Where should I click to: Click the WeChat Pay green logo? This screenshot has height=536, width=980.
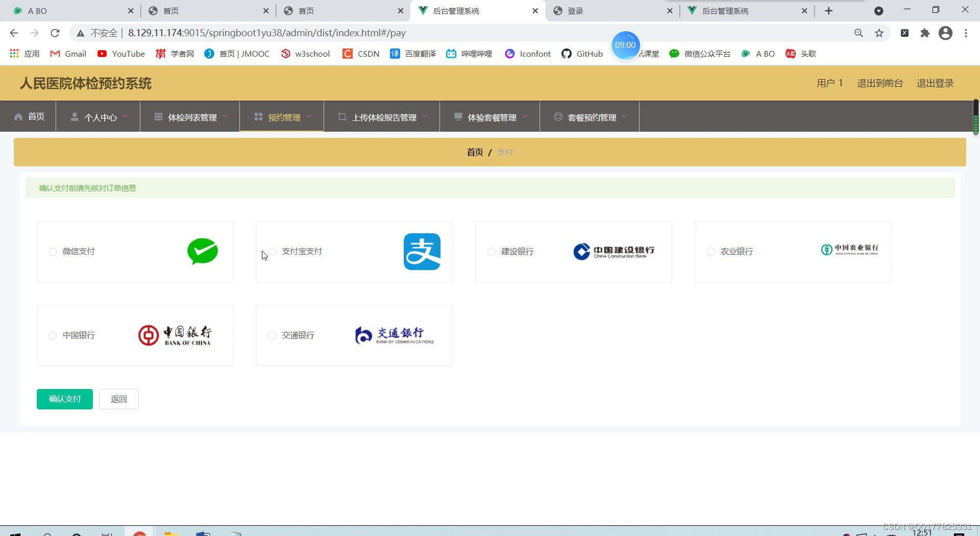coord(203,251)
